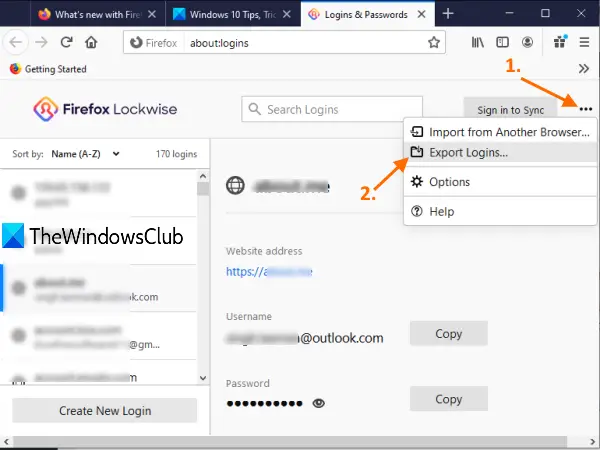Close the Windows 10 Tips tab
The image size is (600, 450).
tap(287, 15)
